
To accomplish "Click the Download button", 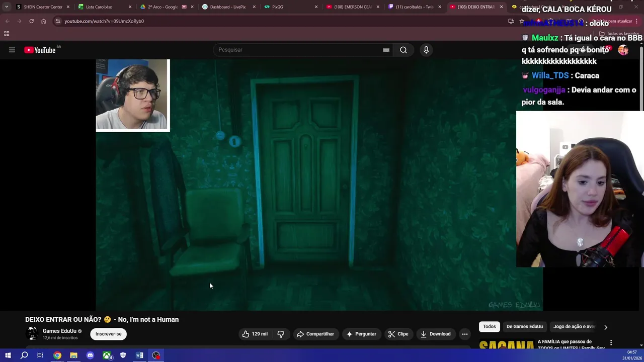I will coord(436,334).
